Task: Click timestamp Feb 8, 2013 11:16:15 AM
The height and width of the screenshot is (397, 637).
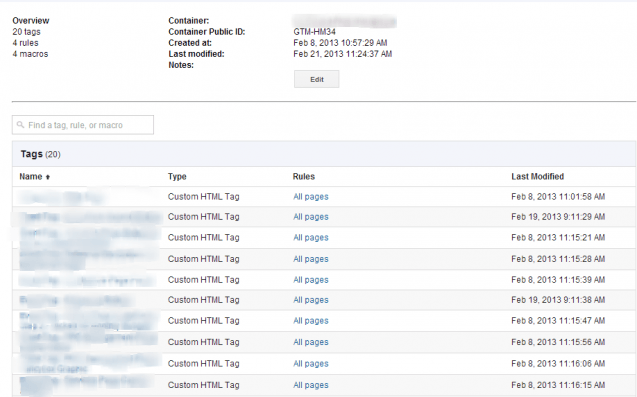Action: pyautogui.click(x=558, y=385)
